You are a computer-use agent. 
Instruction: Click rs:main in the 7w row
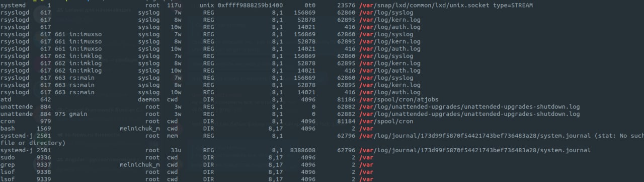[82, 78]
